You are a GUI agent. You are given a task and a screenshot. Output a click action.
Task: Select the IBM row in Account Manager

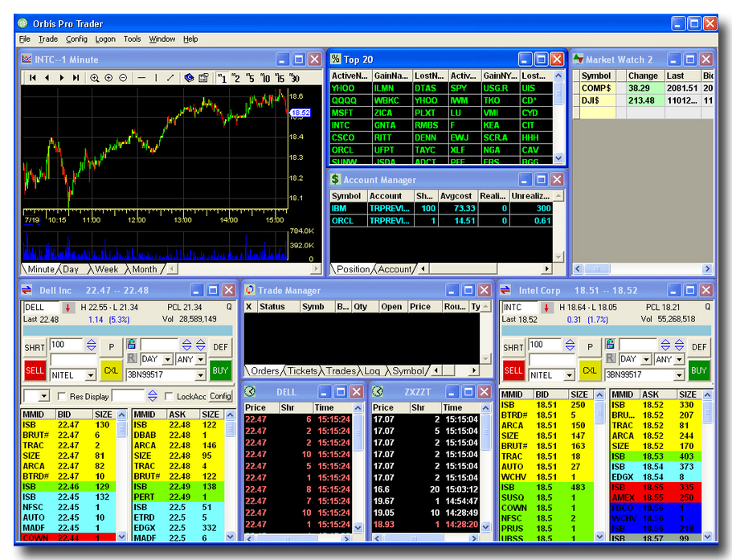(x=440, y=208)
